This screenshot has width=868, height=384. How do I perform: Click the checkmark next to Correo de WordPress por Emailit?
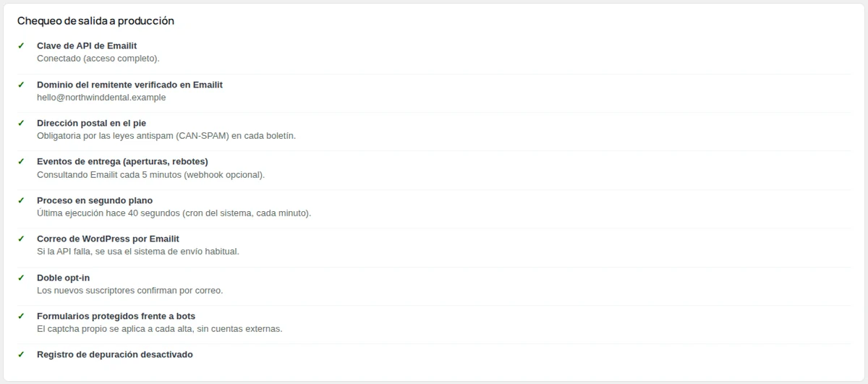pos(21,239)
